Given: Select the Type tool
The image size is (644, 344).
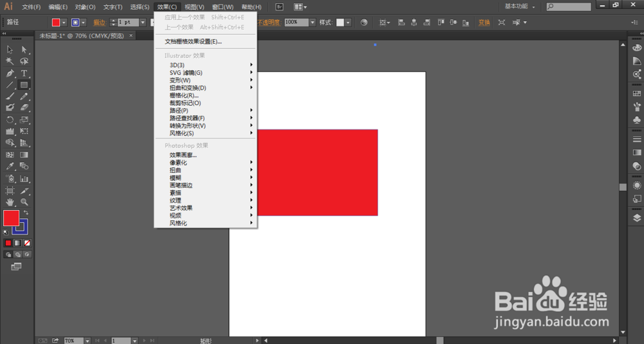Looking at the screenshot, I should coord(24,73).
